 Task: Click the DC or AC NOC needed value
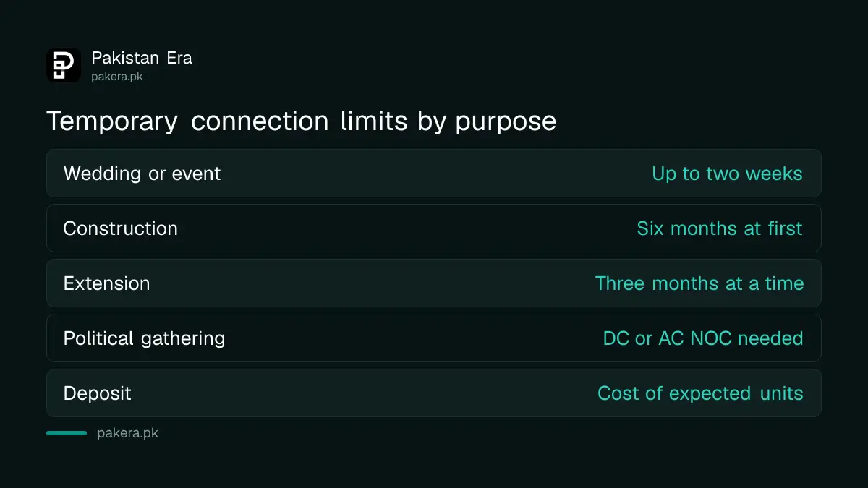[x=703, y=338]
